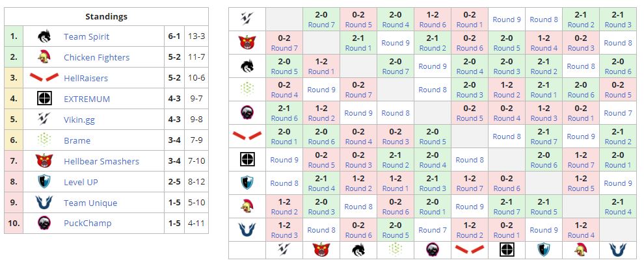Click Brame logo in the crosstable's left column

[x=247, y=90]
